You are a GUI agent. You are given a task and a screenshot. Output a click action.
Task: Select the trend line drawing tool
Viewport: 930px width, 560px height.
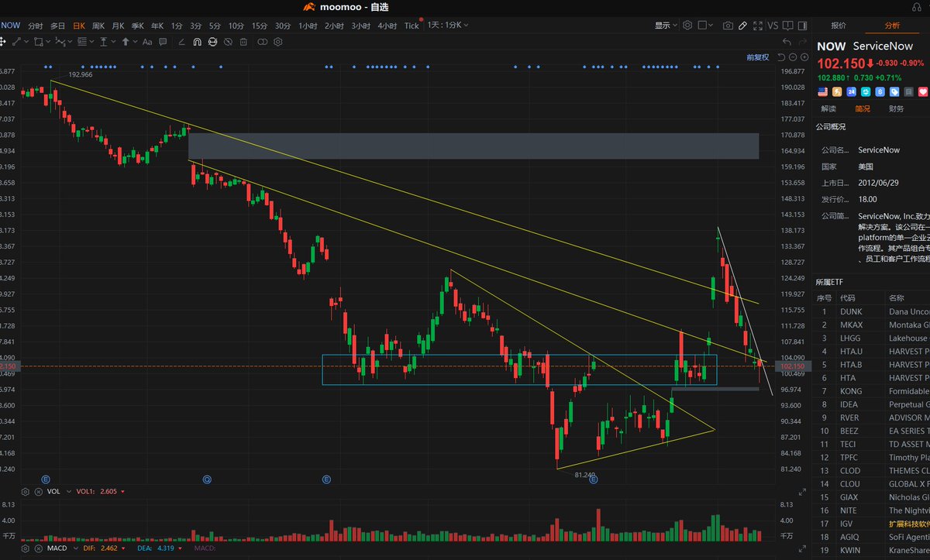16,40
